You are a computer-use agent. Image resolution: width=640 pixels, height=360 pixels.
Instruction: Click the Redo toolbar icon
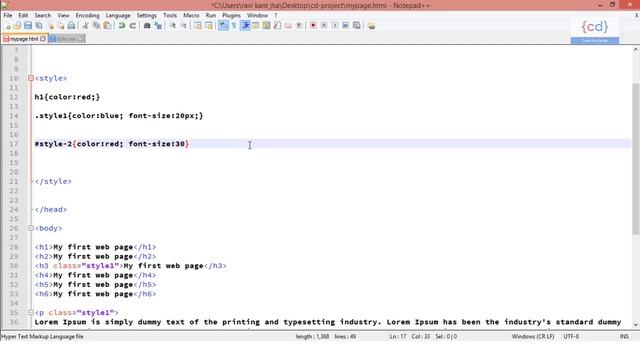[133, 26]
